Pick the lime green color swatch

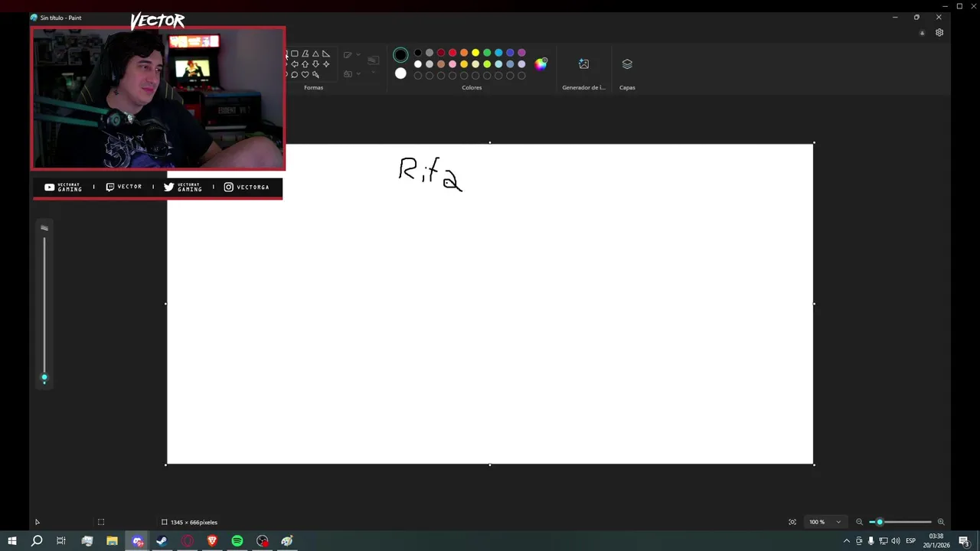pos(487,64)
